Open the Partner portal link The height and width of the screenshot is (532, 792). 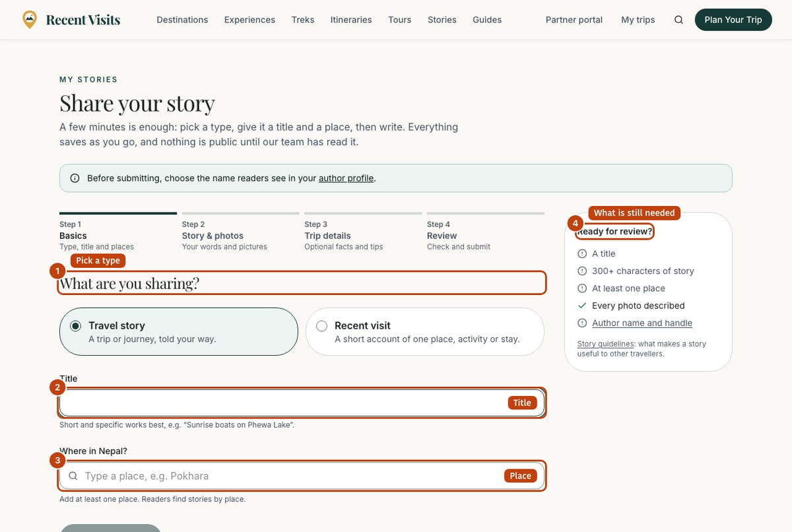(x=574, y=20)
